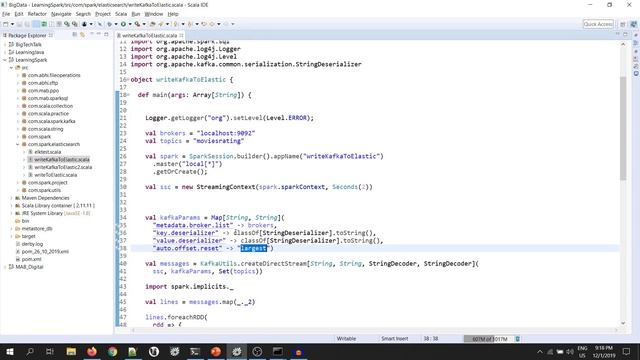Click the Open Perspective icon
This screenshot has width=640, height=360.
pyautogui.click(x=623, y=24)
